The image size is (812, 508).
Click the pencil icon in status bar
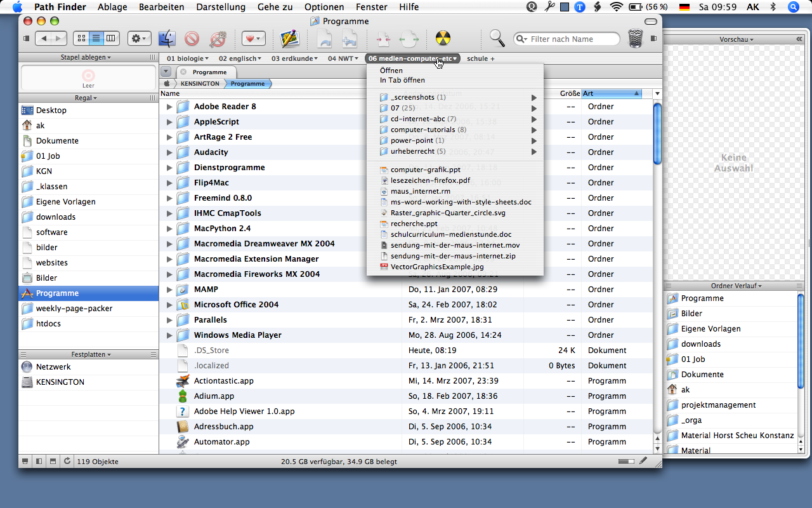coord(643,461)
